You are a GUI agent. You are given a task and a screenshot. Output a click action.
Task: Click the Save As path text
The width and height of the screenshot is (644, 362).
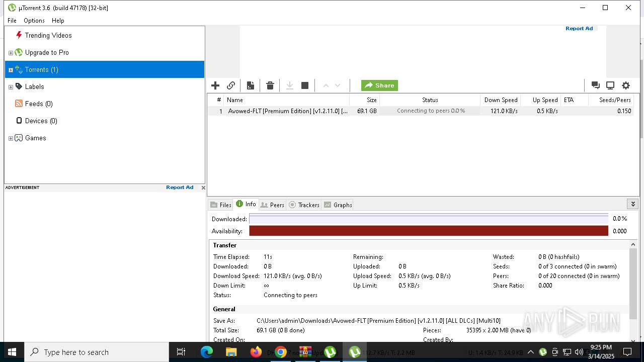(378, 321)
